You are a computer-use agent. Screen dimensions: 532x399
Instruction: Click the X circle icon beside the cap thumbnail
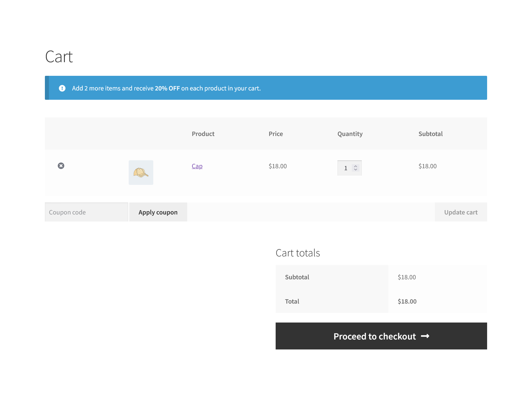pos(61,166)
